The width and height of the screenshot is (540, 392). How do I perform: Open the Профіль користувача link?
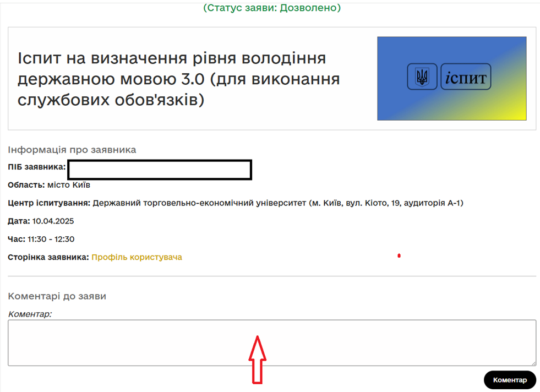pyautogui.click(x=137, y=257)
